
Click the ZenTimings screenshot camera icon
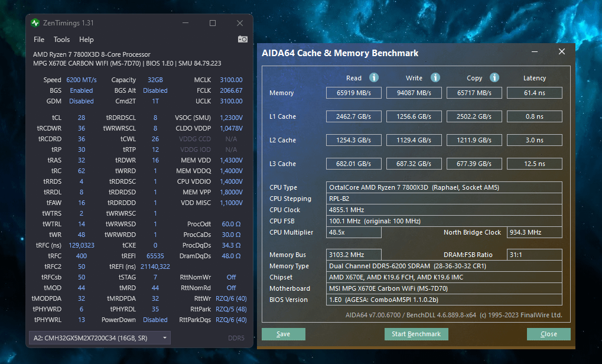(243, 39)
